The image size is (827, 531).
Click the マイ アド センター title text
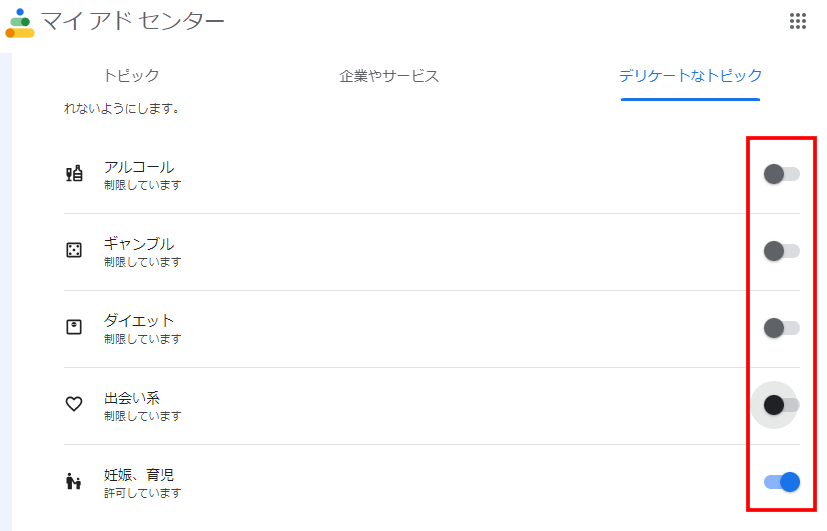[x=133, y=22]
